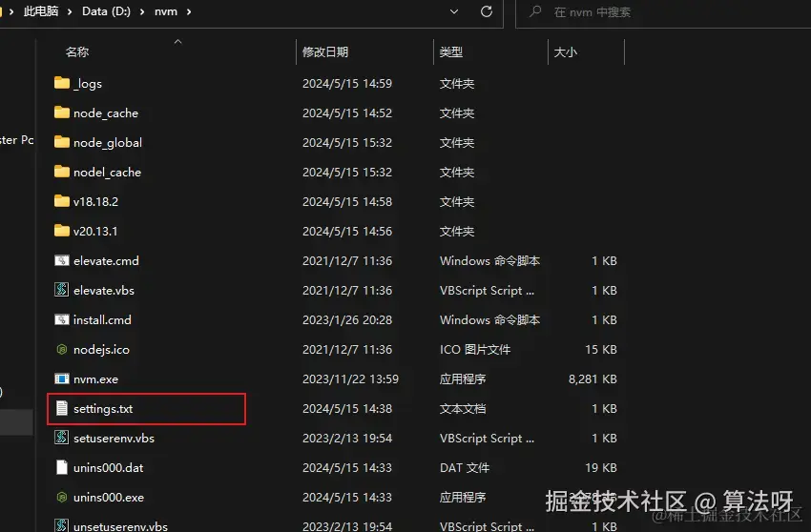Select the nvm.exe file name

click(x=95, y=379)
